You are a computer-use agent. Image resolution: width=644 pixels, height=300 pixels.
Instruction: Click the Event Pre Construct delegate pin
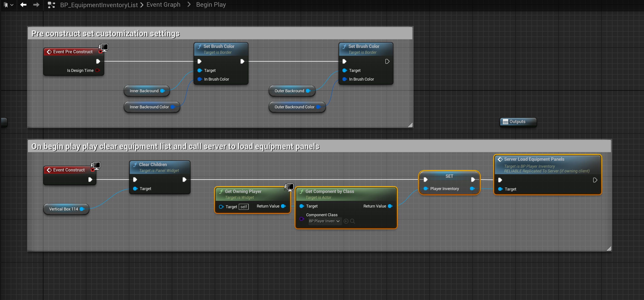(100, 52)
